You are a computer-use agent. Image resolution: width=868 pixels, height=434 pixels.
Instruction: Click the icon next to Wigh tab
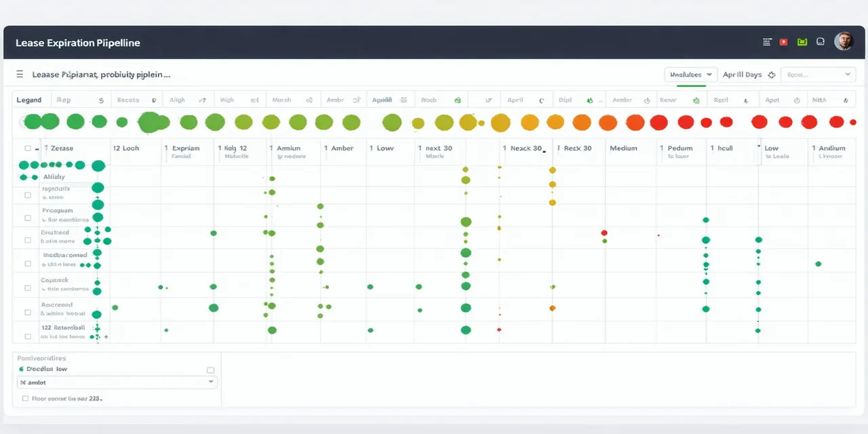(x=254, y=100)
